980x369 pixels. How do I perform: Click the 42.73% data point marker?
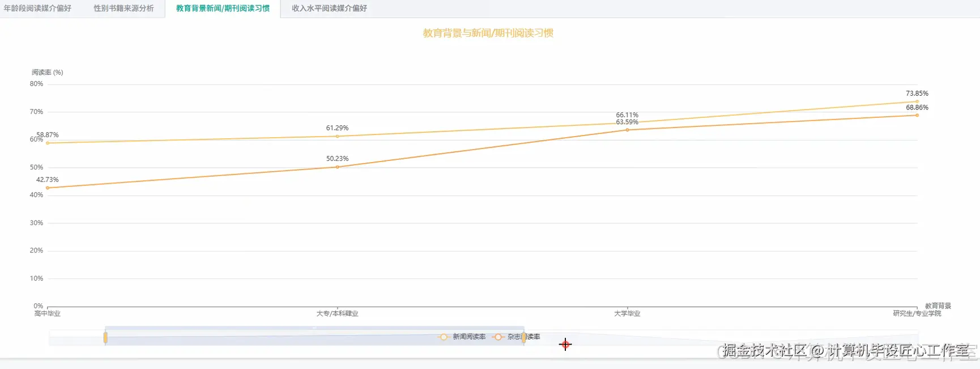[x=48, y=188]
